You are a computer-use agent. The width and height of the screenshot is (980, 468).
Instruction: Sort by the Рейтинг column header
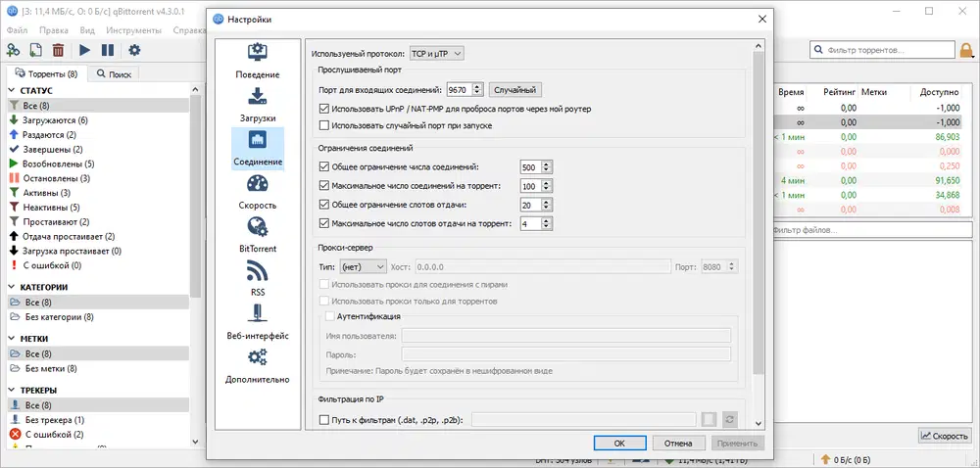[x=840, y=92]
